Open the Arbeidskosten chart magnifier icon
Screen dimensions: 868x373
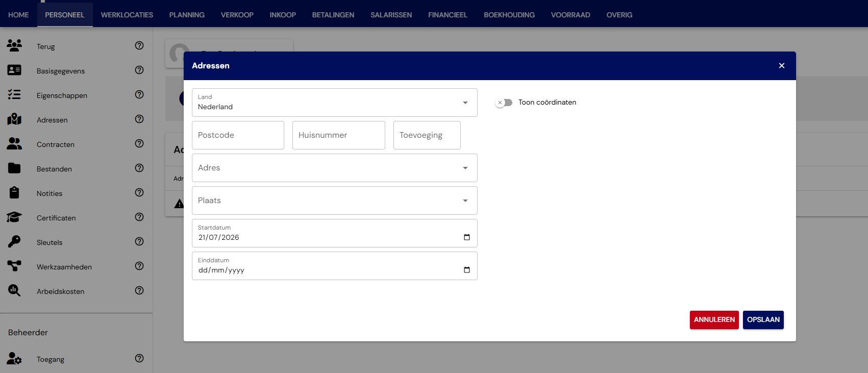(x=14, y=290)
